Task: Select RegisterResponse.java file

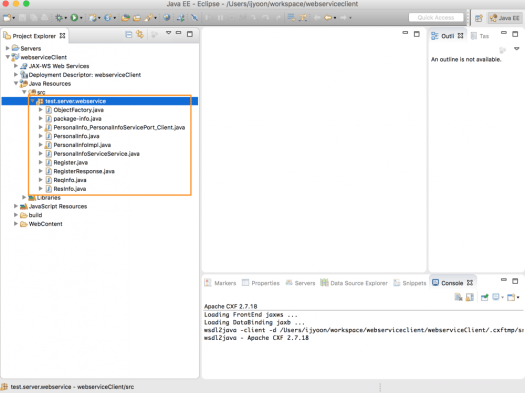Action: [x=84, y=171]
